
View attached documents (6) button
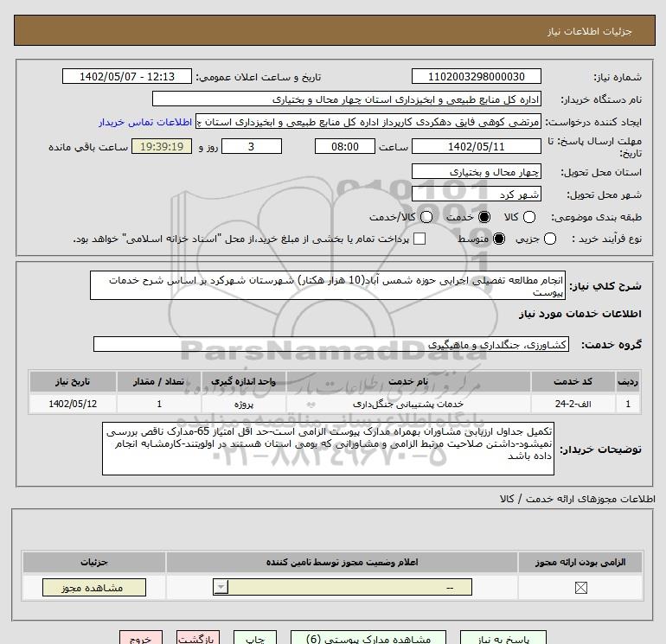tap(368, 639)
